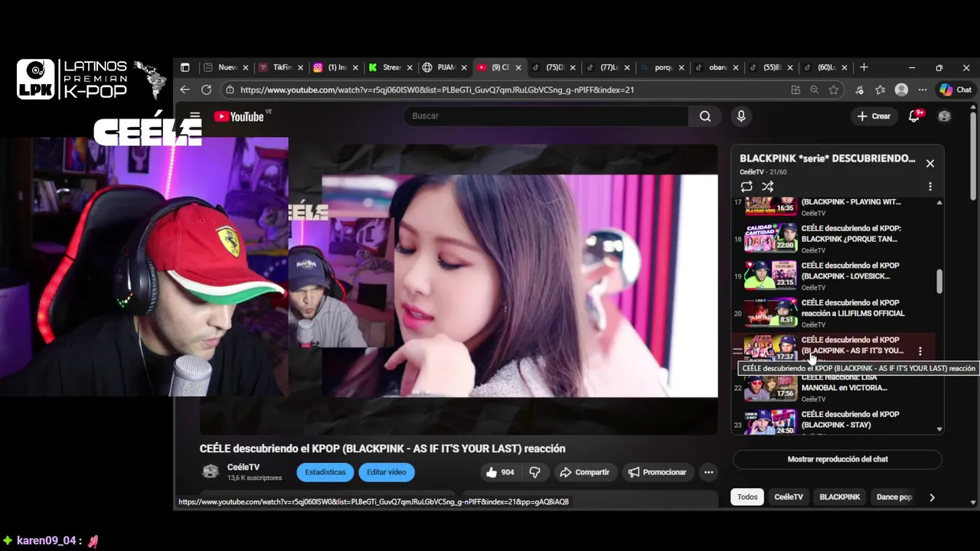Select the CeéleTV filter chip
This screenshot has width=980, height=551.
pyautogui.click(x=789, y=497)
